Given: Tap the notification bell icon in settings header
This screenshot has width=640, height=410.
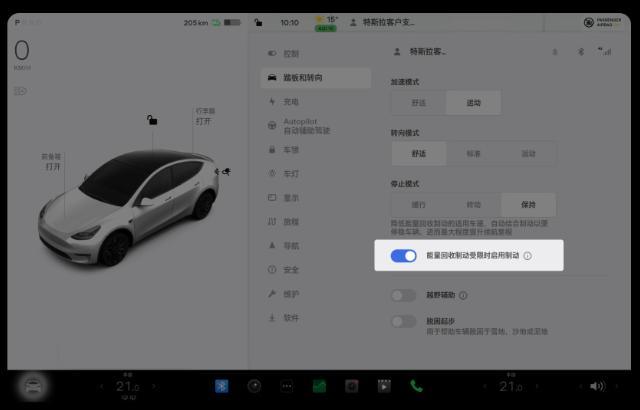Looking at the screenshot, I should (x=555, y=52).
